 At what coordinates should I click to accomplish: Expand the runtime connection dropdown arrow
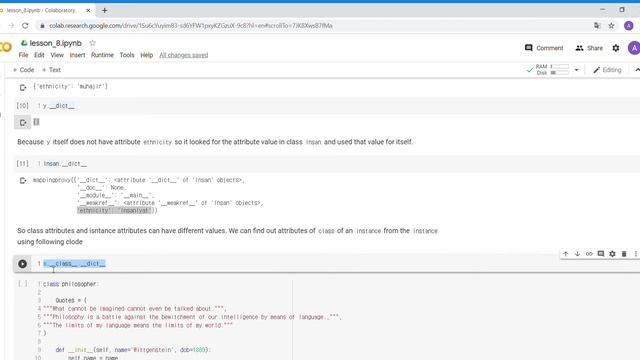pyautogui.click(x=576, y=70)
